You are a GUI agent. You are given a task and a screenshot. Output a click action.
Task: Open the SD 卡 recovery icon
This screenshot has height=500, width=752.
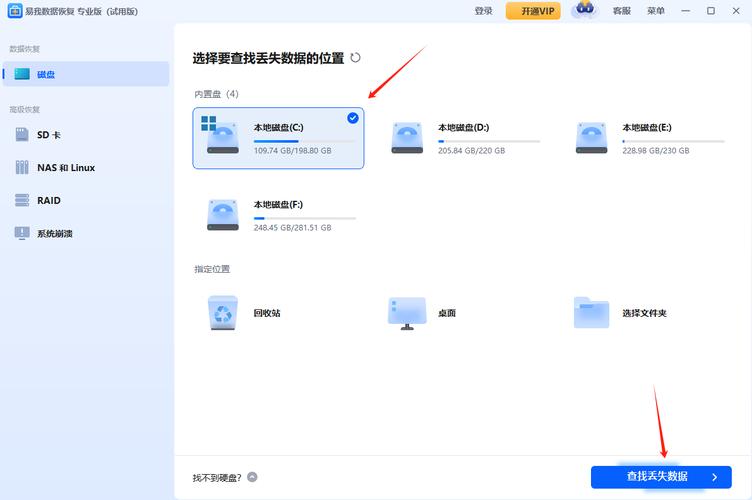(x=22, y=135)
